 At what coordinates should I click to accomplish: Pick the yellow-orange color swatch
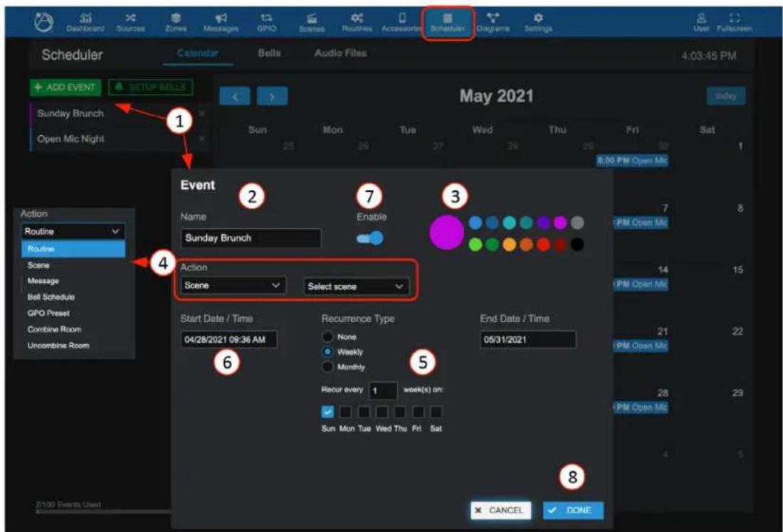click(510, 245)
